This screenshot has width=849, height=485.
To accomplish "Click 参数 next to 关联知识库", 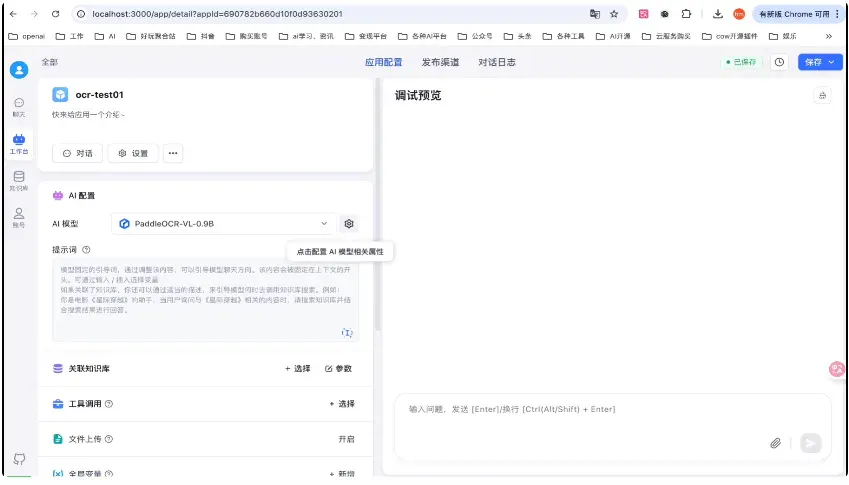I will pyautogui.click(x=338, y=369).
